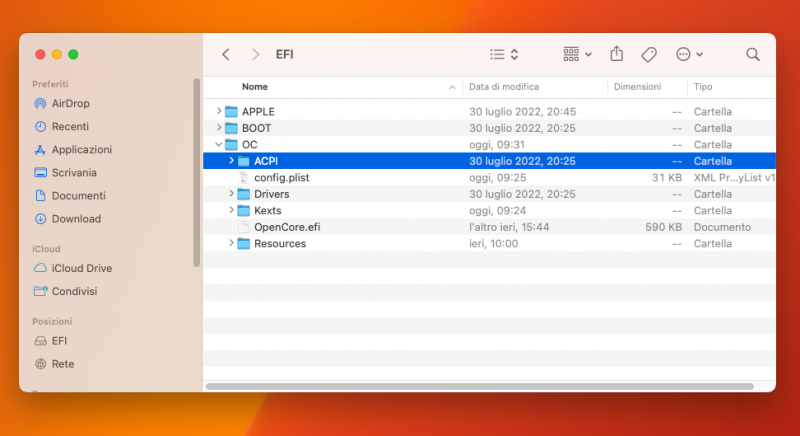
Task: Open Condivisi in the sidebar
Action: 65,291
